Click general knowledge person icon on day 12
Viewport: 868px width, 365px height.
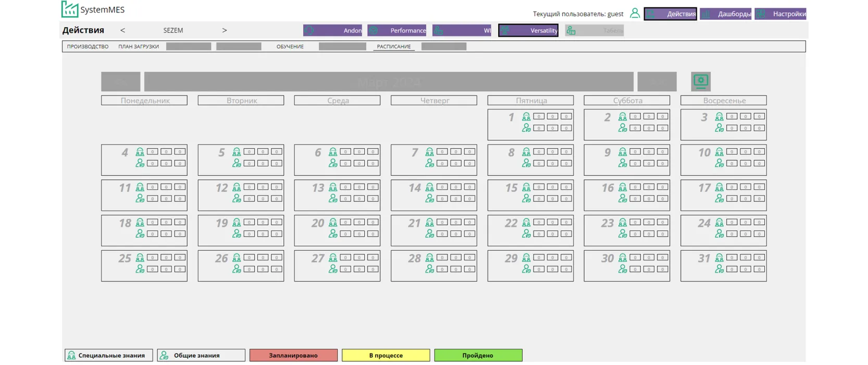(237, 199)
